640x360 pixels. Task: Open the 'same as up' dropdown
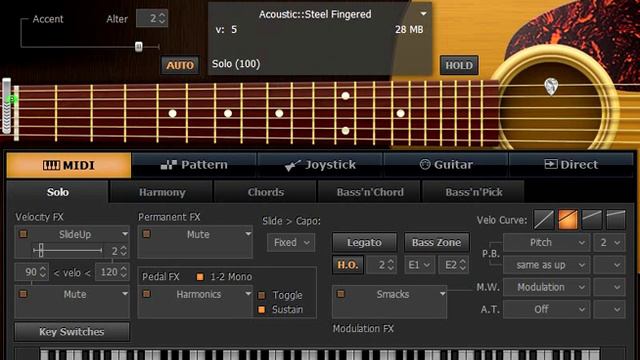[547, 265]
